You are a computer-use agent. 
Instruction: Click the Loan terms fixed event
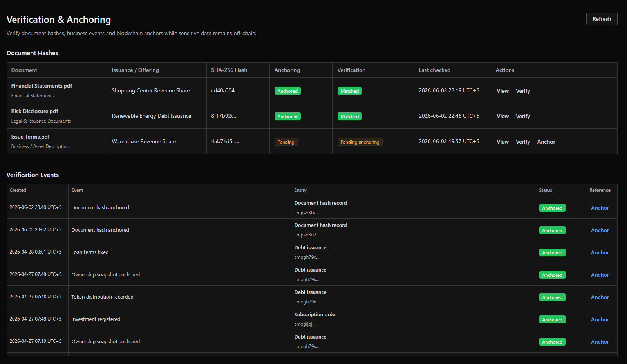pyautogui.click(x=90, y=252)
